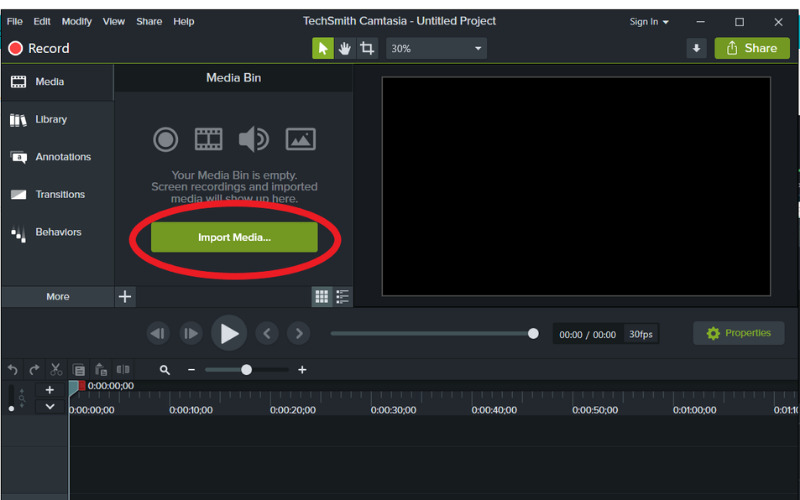Select the Crop tool
The width and height of the screenshot is (800, 500).
point(367,48)
